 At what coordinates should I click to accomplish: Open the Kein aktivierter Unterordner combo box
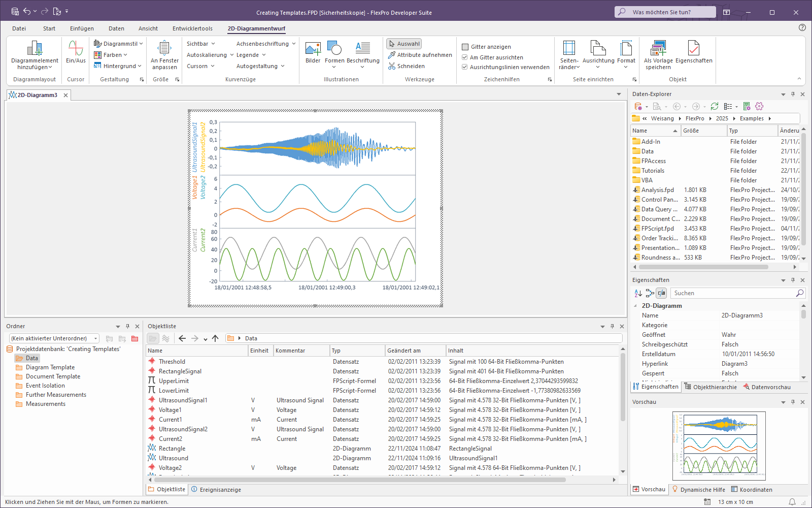[x=54, y=338]
